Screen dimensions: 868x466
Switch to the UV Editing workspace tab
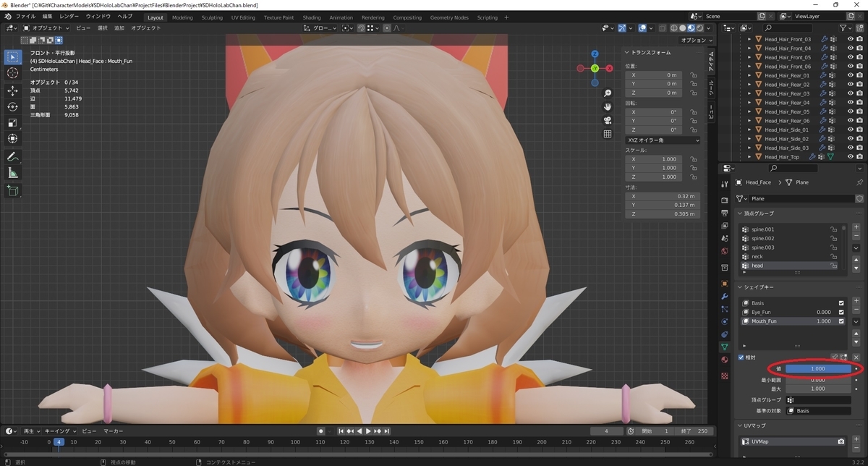pyautogui.click(x=243, y=17)
